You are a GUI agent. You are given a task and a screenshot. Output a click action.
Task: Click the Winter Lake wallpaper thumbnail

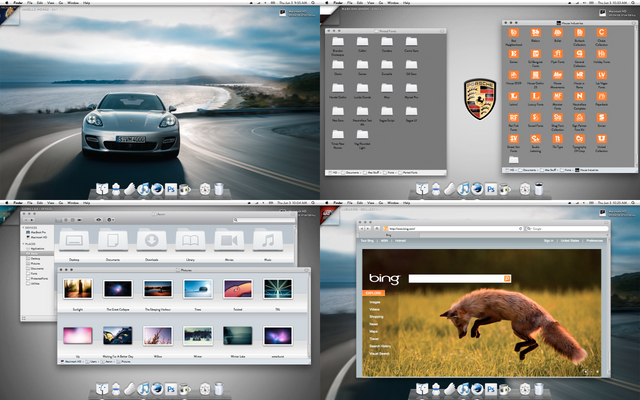[238, 336]
